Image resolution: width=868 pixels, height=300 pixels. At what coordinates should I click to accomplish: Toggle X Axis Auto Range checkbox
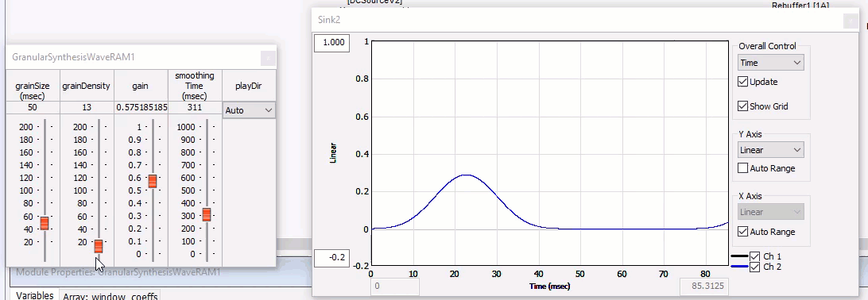click(743, 232)
